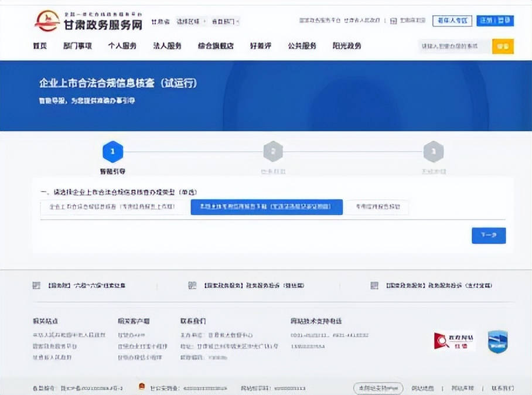Select the first option 企业上市合法合规信息核查
Viewport: 532px width, 395px height.
pyautogui.click(x=114, y=207)
